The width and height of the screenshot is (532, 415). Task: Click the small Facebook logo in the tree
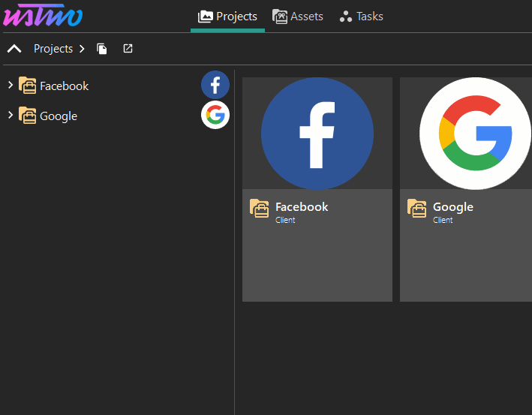pyautogui.click(x=215, y=85)
